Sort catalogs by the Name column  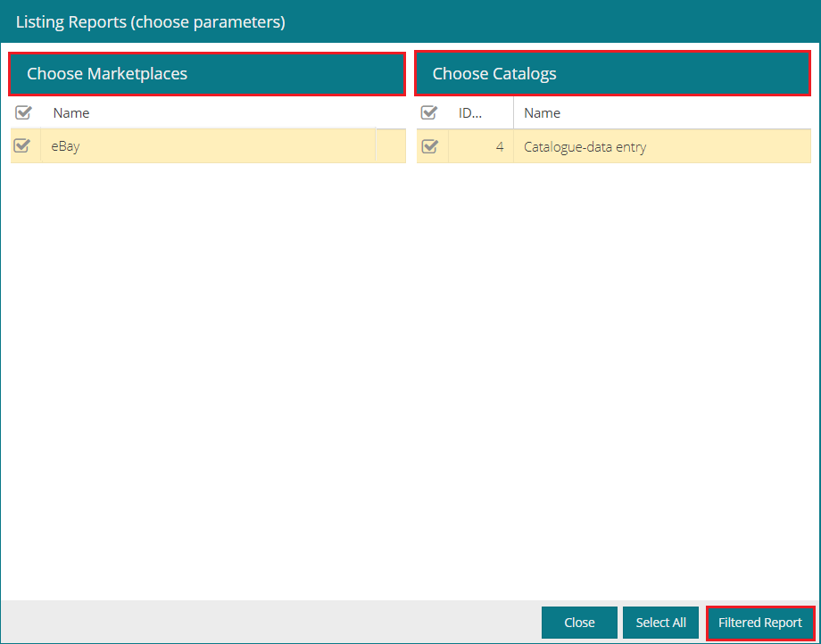pyautogui.click(x=542, y=113)
